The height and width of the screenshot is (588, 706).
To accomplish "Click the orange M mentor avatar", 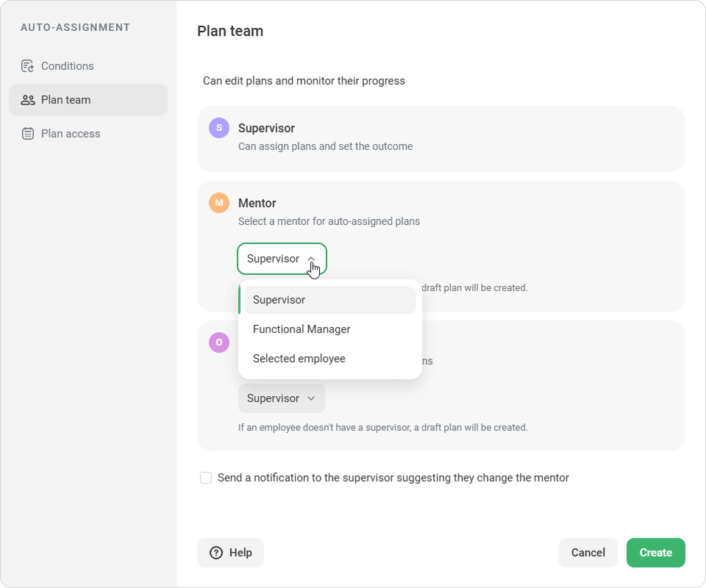I will [219, 203].
